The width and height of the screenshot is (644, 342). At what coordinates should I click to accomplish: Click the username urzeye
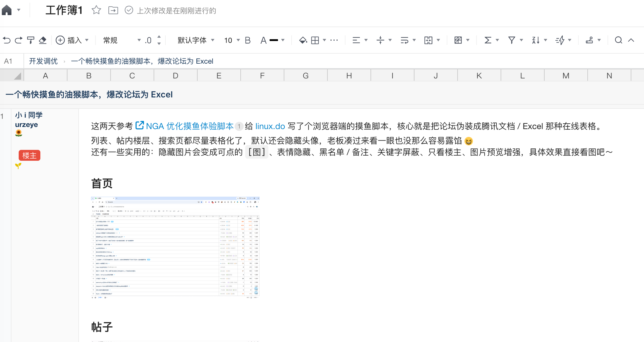pyautogui.click(x=27, y=125)
